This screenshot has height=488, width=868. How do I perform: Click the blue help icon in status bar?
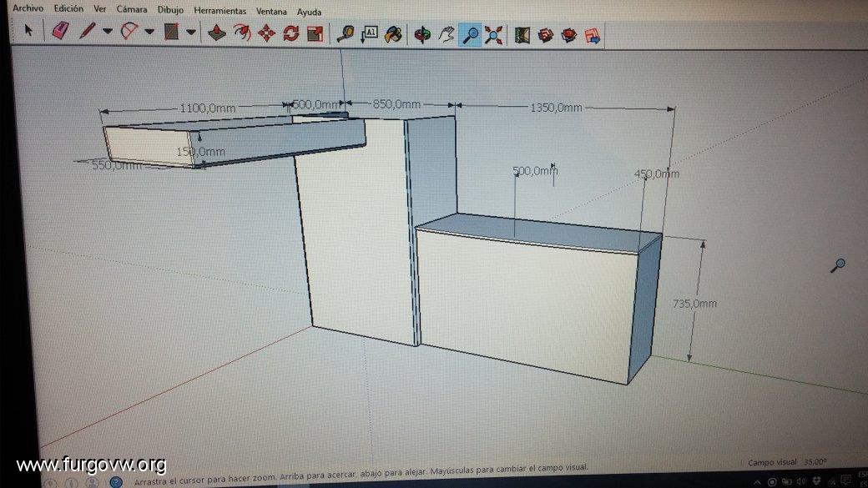tap(116, 482)
